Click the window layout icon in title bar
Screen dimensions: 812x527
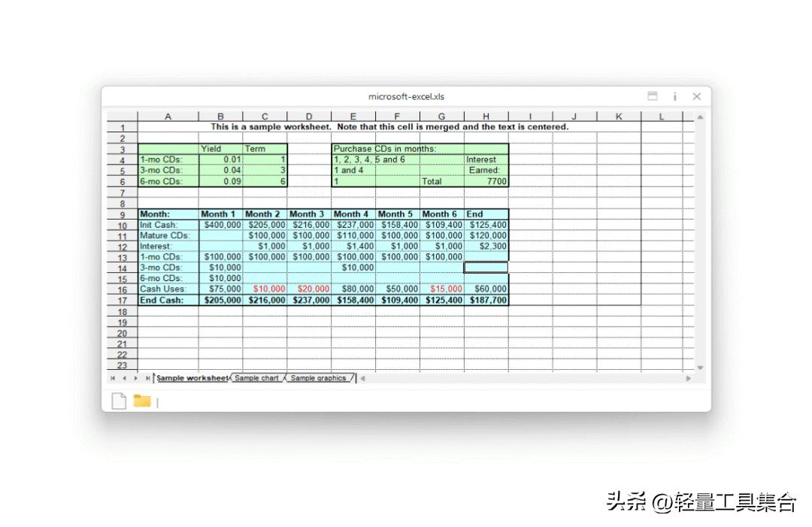[653, 95]
